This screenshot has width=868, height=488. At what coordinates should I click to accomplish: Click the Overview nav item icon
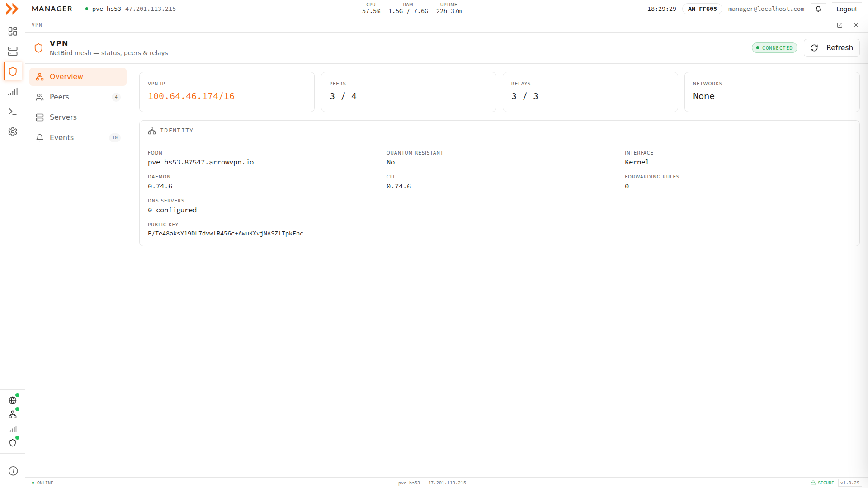coord(40,77)
